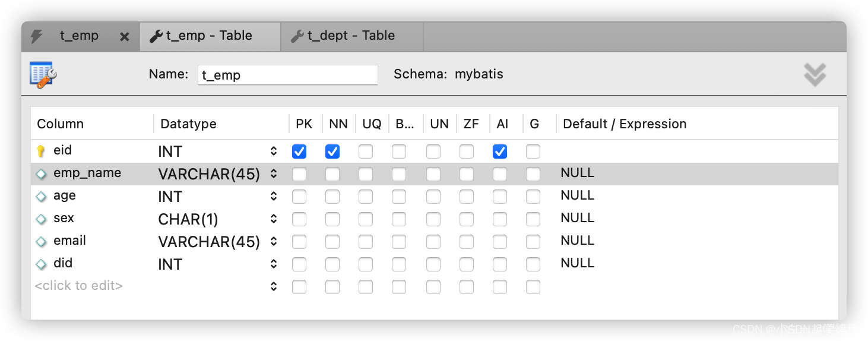Open datatype dropdown for eid column
Image resolution: width=868 pixels, height=341 pixels.
click(x=274, y=151)
